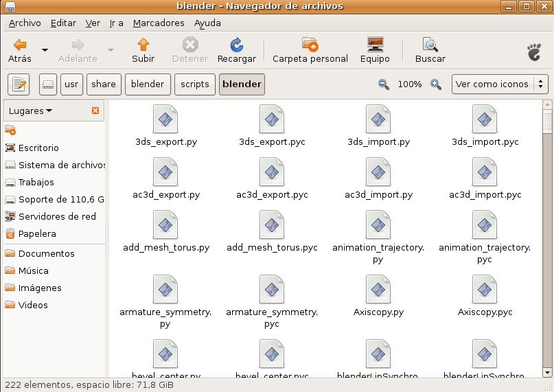Navigate to first blender path button
This screenshot has width=554, height=392.
[x=148, y=84]
